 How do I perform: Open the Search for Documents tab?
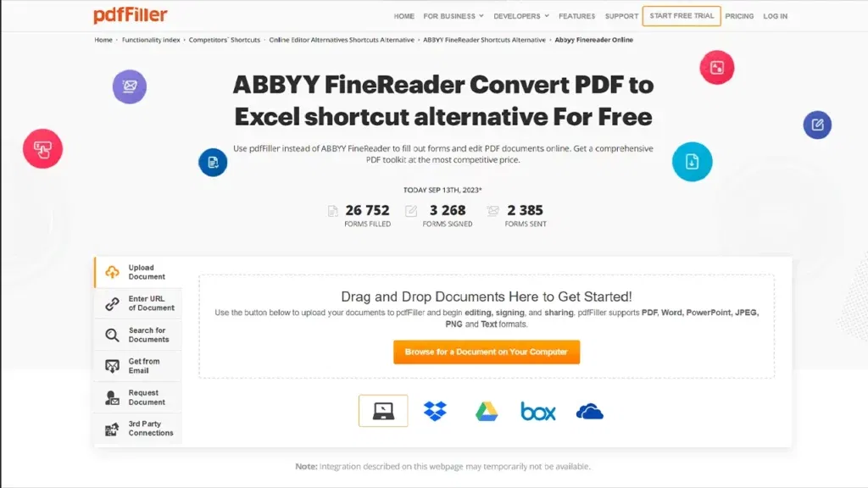(138, 335)
